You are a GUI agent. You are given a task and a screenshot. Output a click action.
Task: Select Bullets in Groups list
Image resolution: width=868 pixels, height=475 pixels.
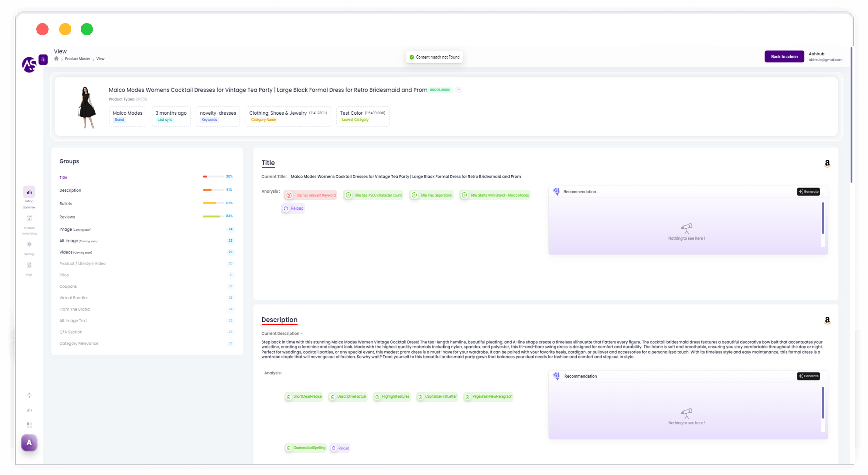(66, 204)
